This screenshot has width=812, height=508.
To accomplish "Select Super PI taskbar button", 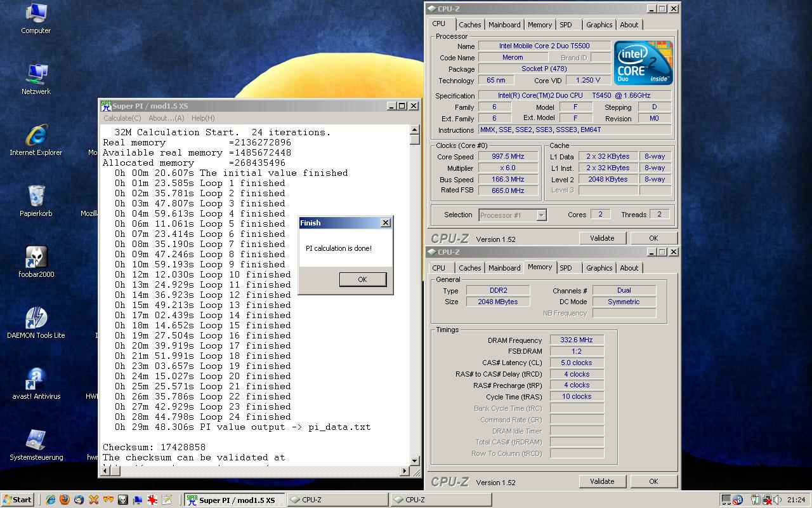I will pos(235,500).
